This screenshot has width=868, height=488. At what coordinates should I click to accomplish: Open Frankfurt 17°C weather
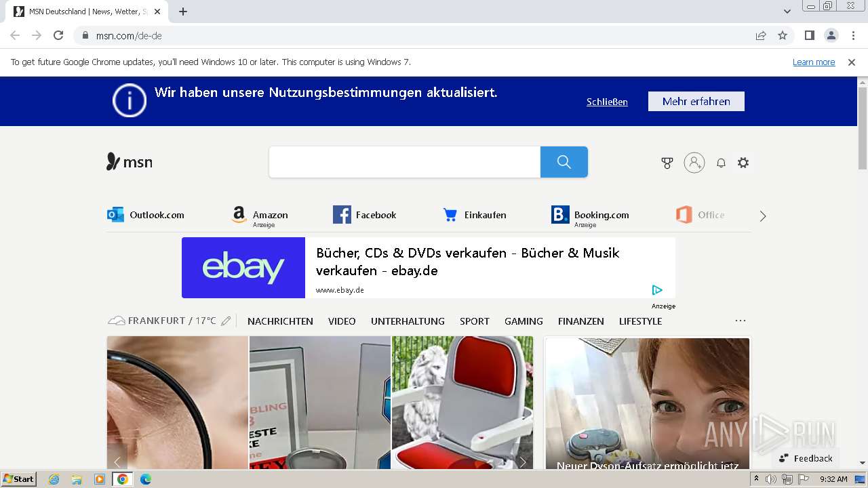pyautogui.click(x=162, y=321)
